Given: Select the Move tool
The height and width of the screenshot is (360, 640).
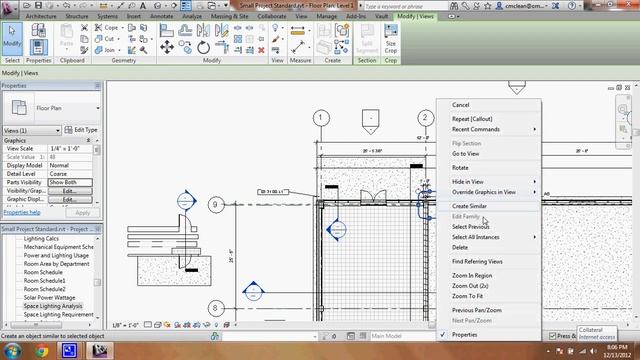Looking at the screenshot, I should pos(167,47).
